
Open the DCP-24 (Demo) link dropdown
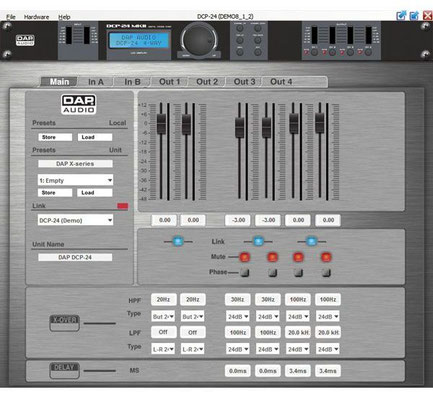point(75,220)
